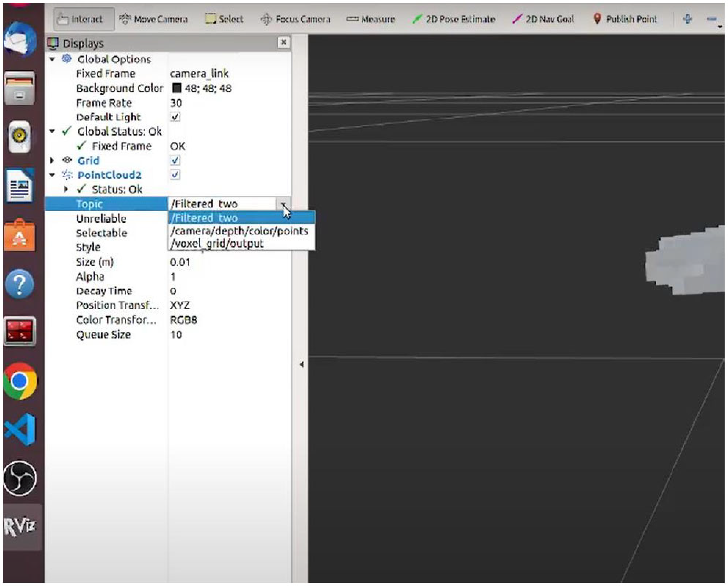The height and width of the screenshot is (586, 728).
Task: Collapse the Displays panel with side arrow
Action: (x=301, y=364)
